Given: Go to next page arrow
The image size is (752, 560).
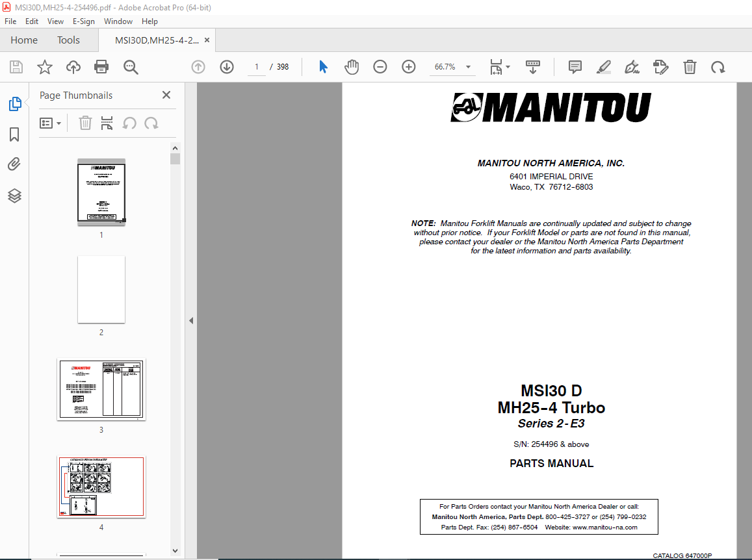Looking at the screenshot, I should tap(227, 67).
